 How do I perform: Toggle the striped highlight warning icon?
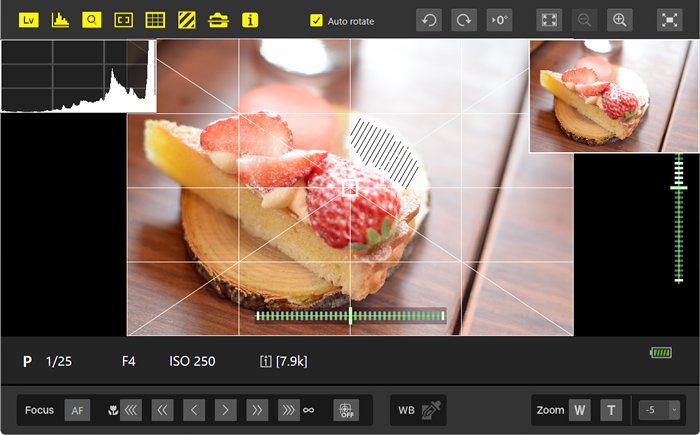(x=187, y=20)
